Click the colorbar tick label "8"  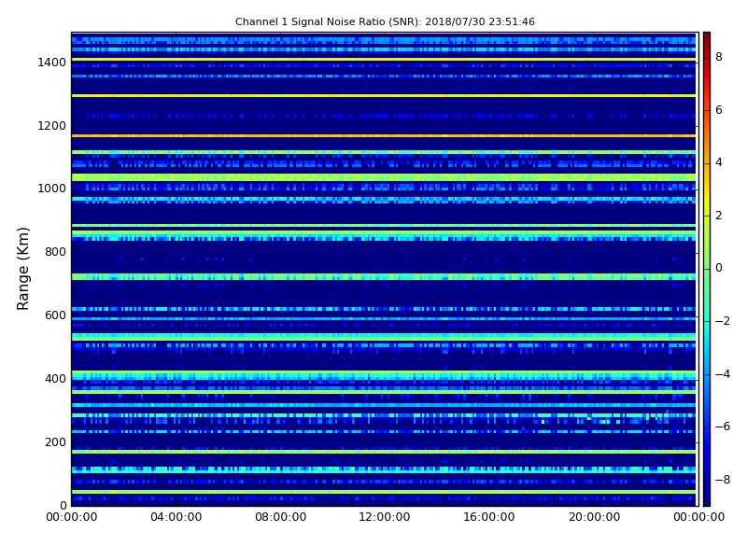(719, 57)
